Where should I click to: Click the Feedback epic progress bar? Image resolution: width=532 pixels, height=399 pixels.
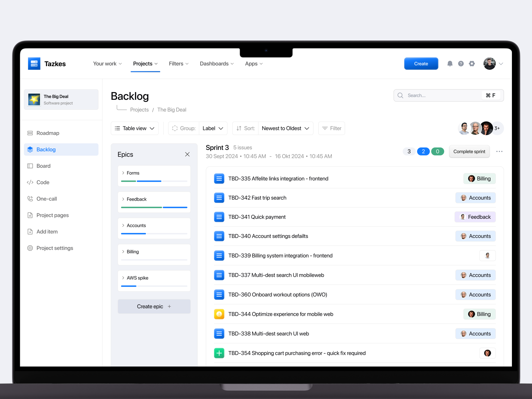click(154, 207)
